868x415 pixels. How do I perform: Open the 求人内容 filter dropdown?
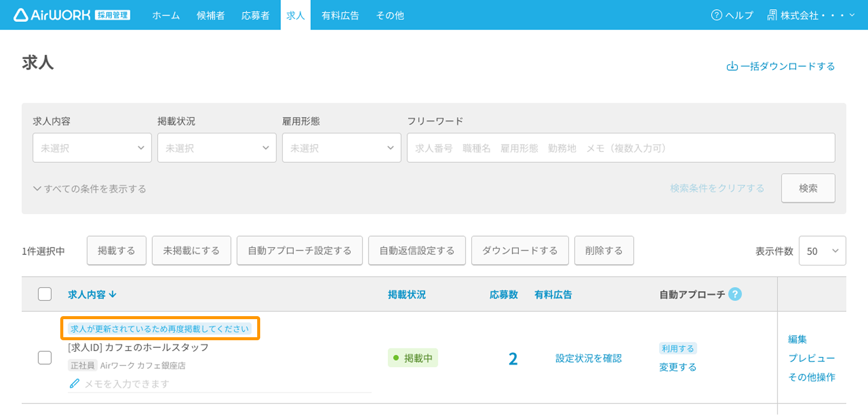tap(92, 148)
